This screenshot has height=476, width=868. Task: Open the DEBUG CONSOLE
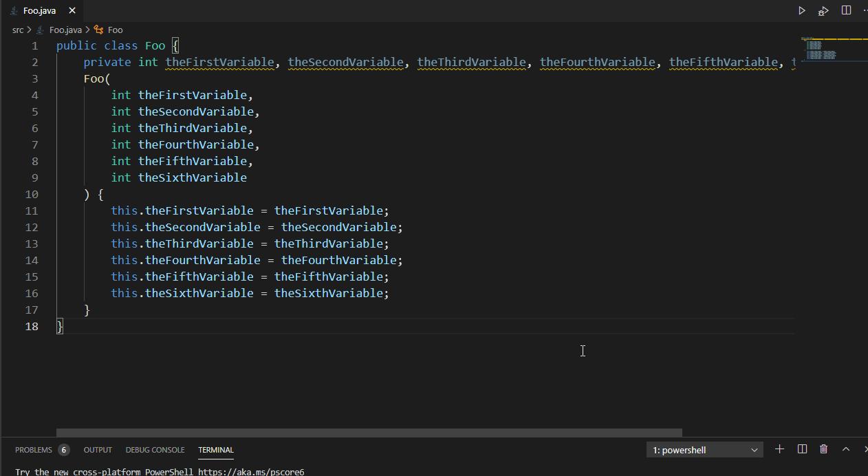tap(155, 449)
